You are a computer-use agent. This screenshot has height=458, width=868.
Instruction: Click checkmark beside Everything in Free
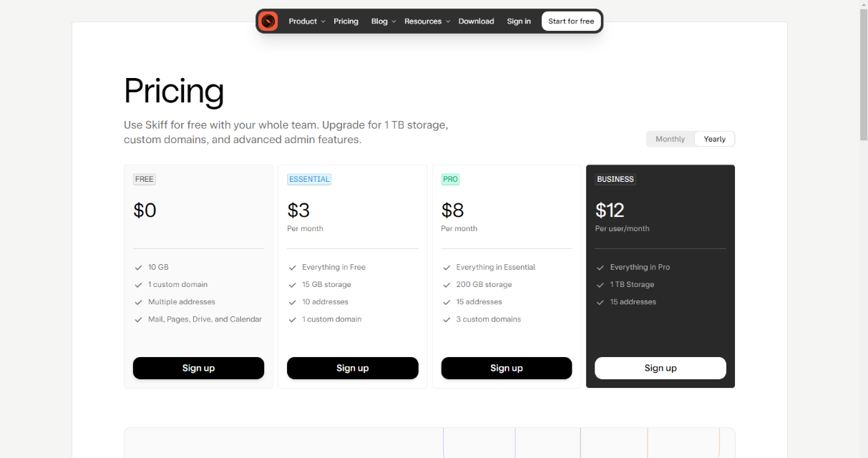click(293, 268)
